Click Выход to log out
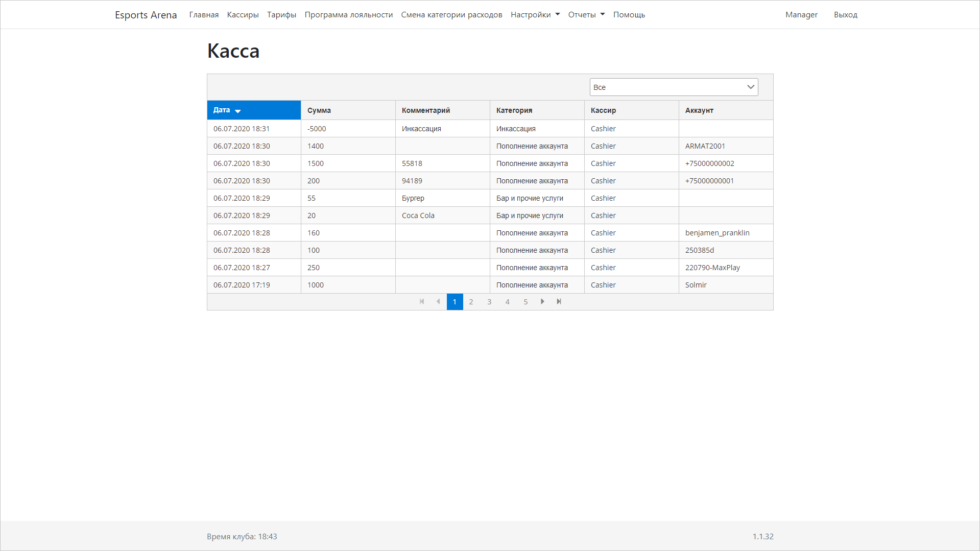The width and height of the screenshot is (980, 551). pyautogui.click(x=845, y=15)
